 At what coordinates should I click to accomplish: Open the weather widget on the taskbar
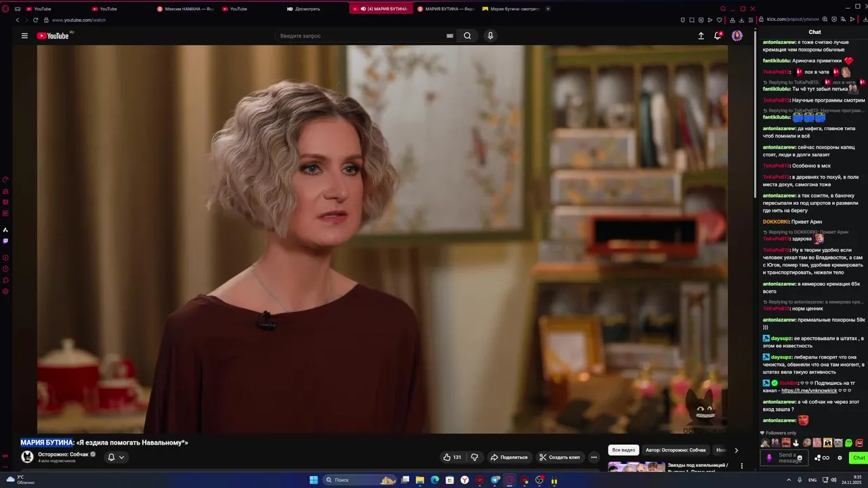tap(19, 480)
